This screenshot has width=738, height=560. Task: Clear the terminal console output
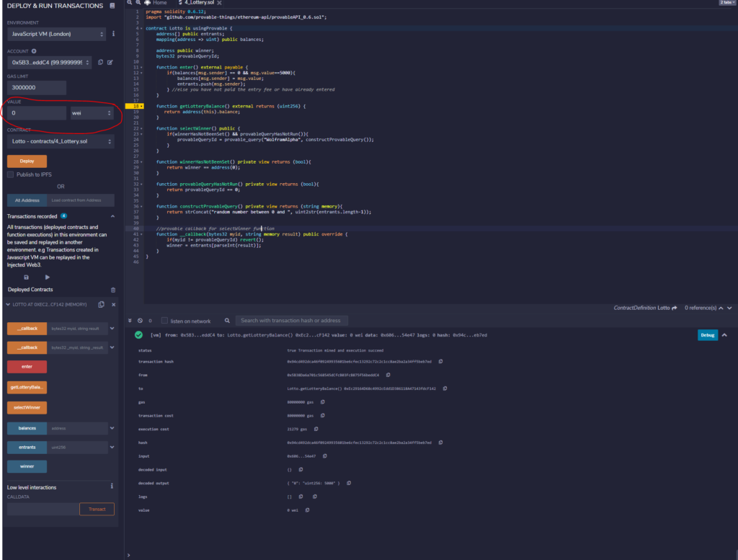(140, 321)
